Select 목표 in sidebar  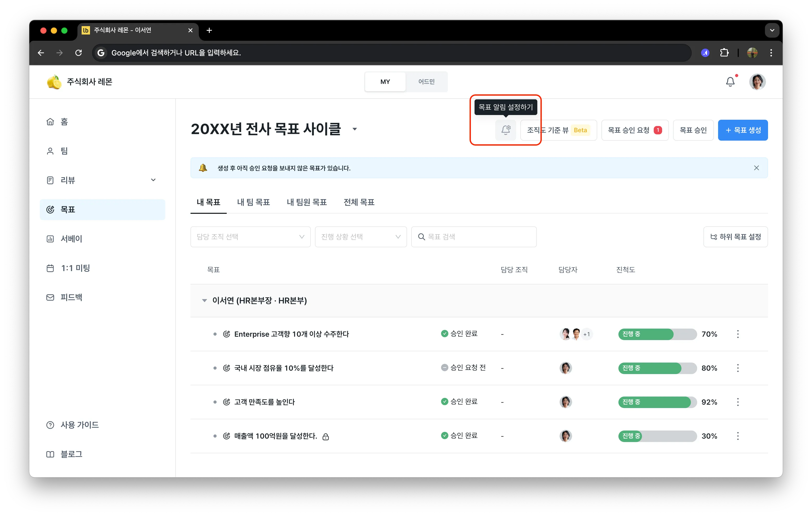pyautogui.click(x=103, y=209)
